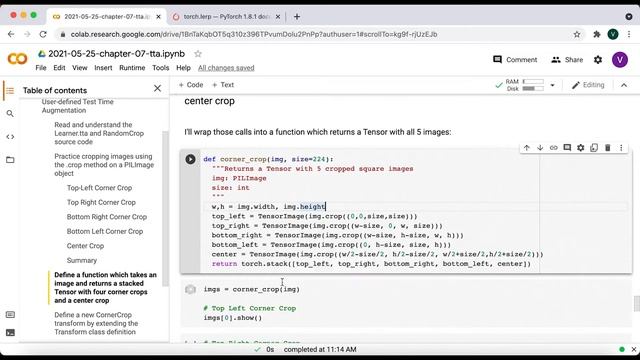Delete the cell with trash icon
Viewport: 640px width, 360px height.
(x=607, y=148)
